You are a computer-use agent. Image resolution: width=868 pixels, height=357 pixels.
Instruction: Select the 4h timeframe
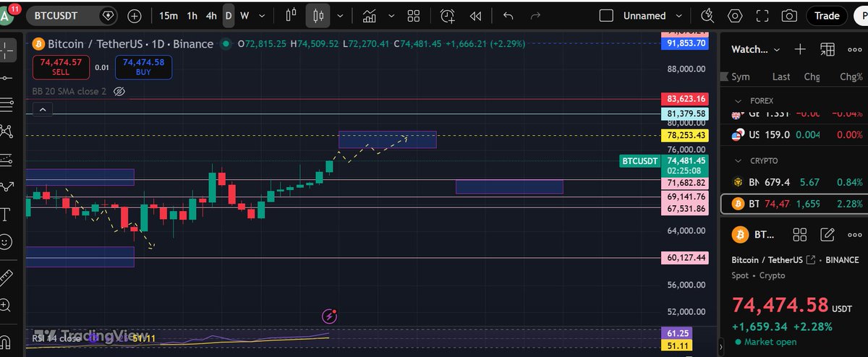(x=210, y=15)
